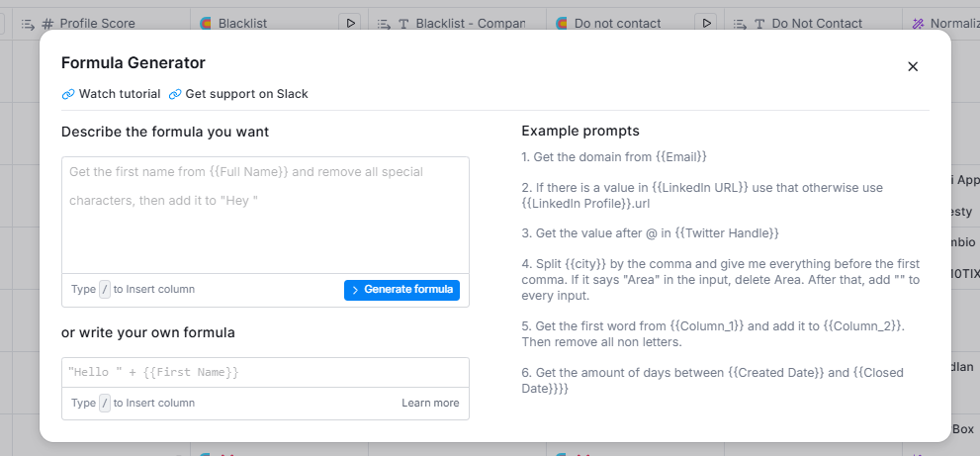Click the first example prompt about Email domain

[614, 156]
